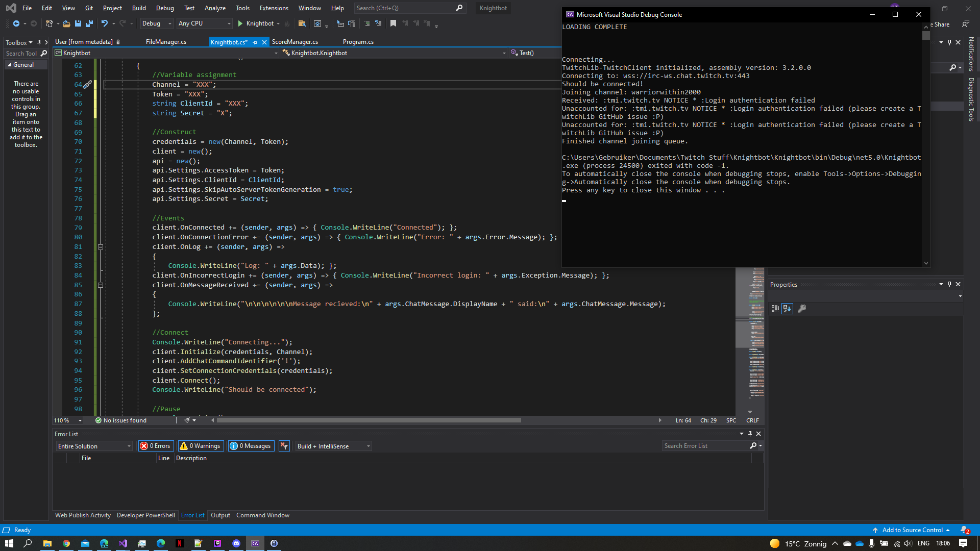The height and width of the screenshot is (551, 980).
Task: Toggle Alphabetical sorting in the Properties panel
Action: pyautogui.click(x=788, y=309)
